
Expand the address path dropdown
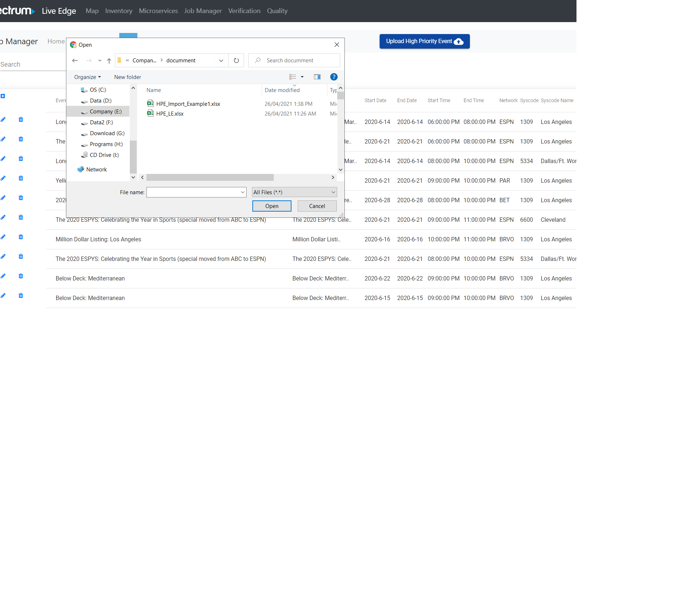(221, 61)
